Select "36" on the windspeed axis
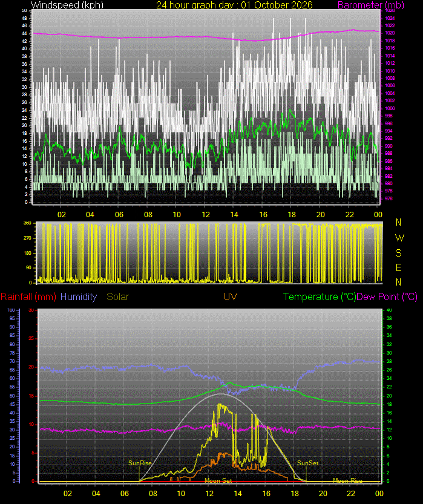The image size is (423, 504). click(24, 64)
